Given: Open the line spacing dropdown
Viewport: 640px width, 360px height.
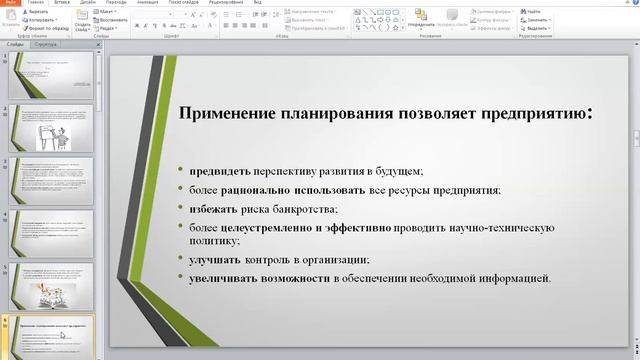Looking at the screenshot, I should tap(276, 15).
